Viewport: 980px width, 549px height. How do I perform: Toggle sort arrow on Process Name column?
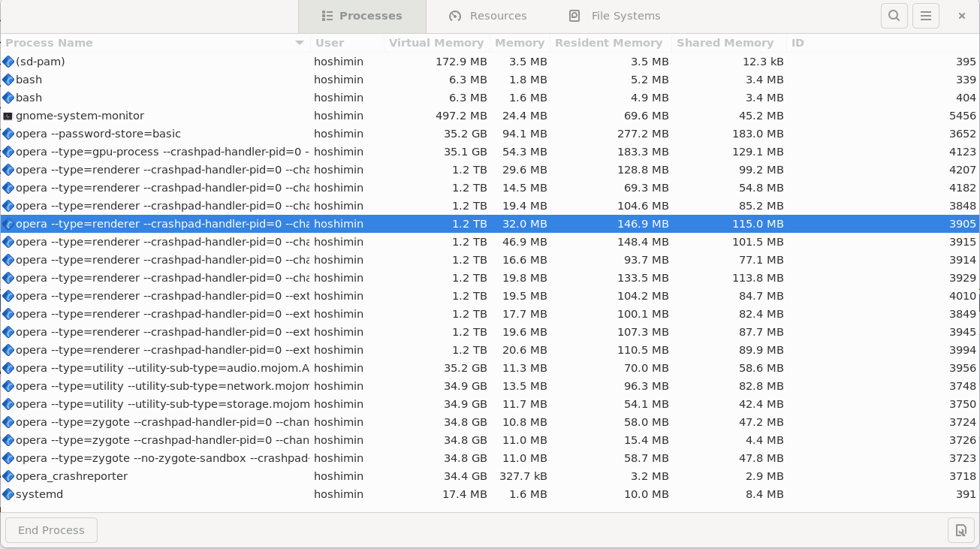tap(300, 43)
